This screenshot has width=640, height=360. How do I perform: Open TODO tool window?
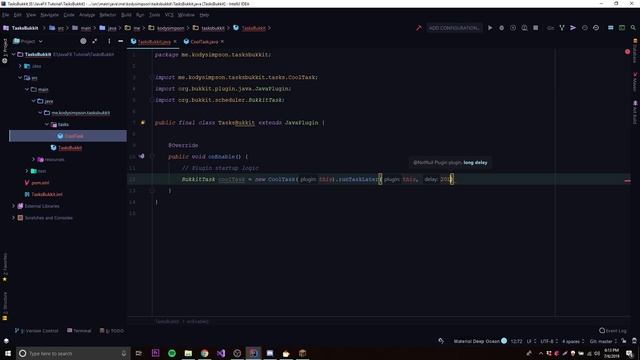[x=111, y=331]
